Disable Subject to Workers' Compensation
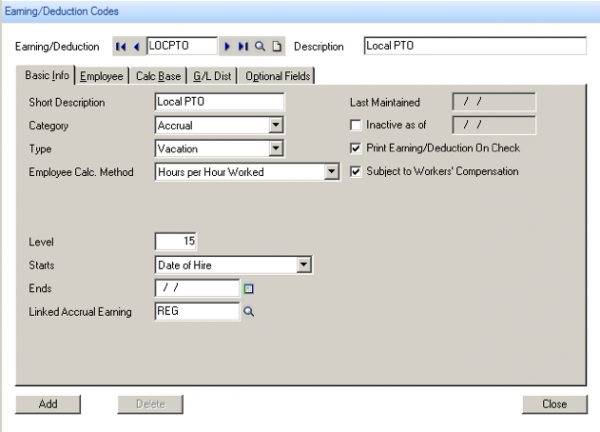600x432 pixels. (x=356, y=172)
